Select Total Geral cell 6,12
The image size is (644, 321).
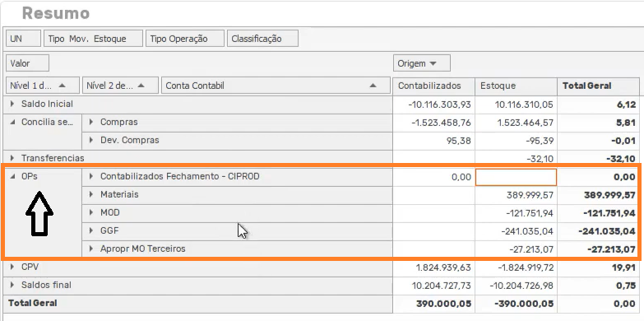[599, 105]
